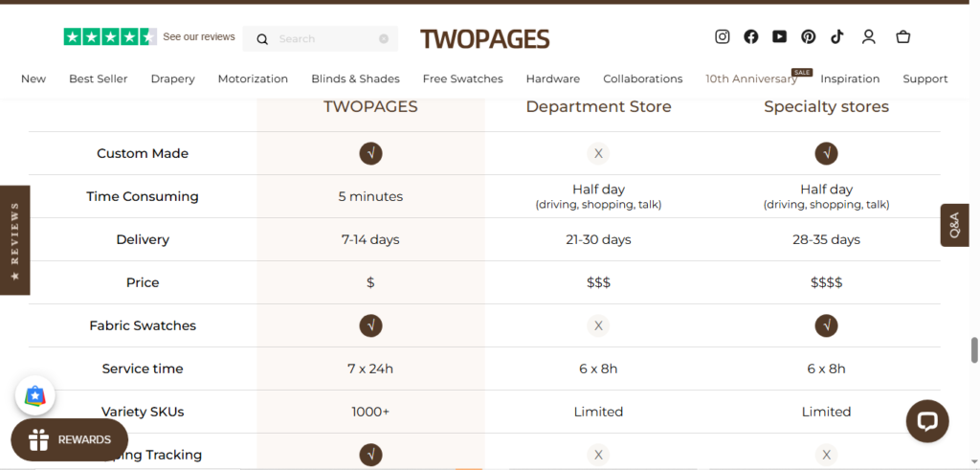Open the See our reviews link
980x470 pixels.
pos(199,37)
